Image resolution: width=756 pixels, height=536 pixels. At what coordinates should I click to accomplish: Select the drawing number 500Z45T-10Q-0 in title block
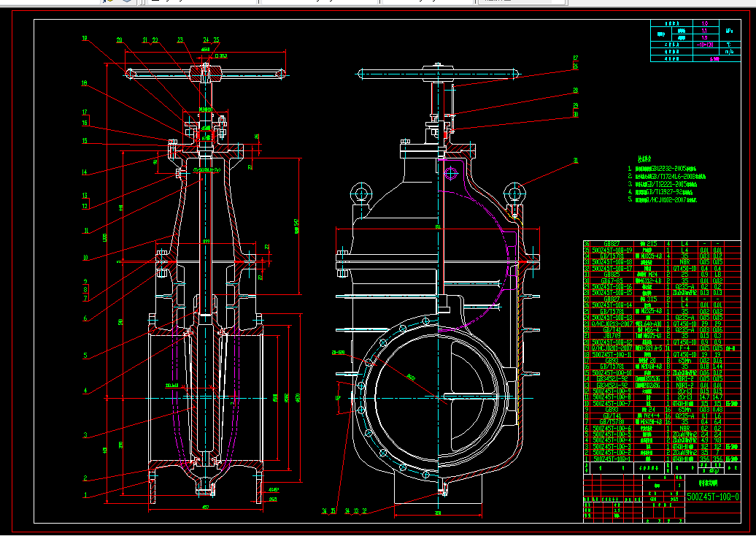point(713,497)
